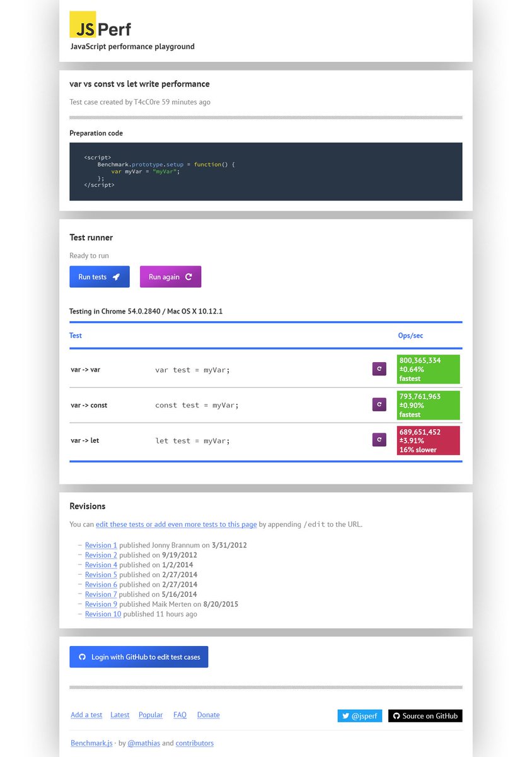532x757 pixels.
Task: Click the Run again button
Action: point(170,277)
